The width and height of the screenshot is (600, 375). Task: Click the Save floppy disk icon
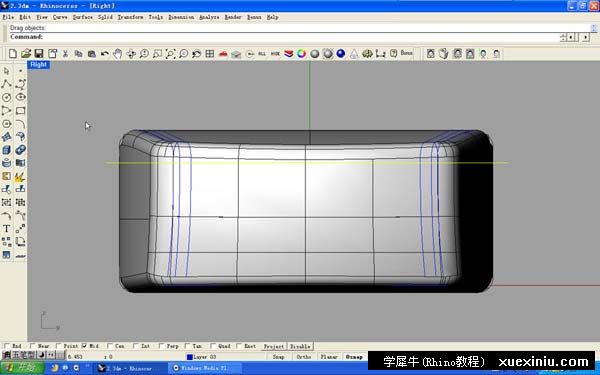point(39,54)
